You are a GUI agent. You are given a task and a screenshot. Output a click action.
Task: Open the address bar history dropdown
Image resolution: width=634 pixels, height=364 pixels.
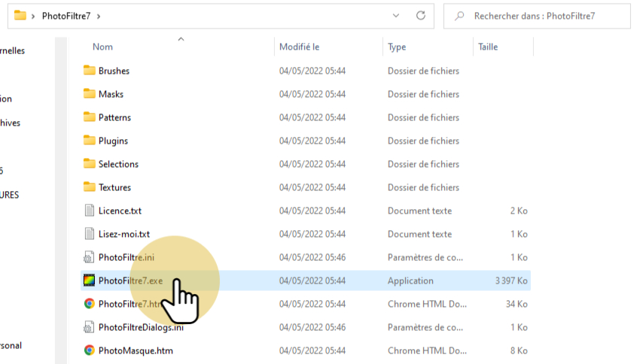coord(396,16)
